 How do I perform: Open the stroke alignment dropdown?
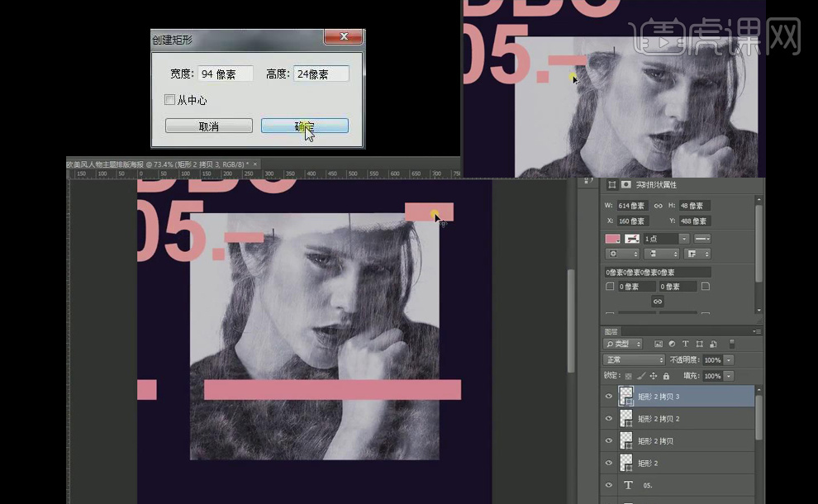coord(622,254)
